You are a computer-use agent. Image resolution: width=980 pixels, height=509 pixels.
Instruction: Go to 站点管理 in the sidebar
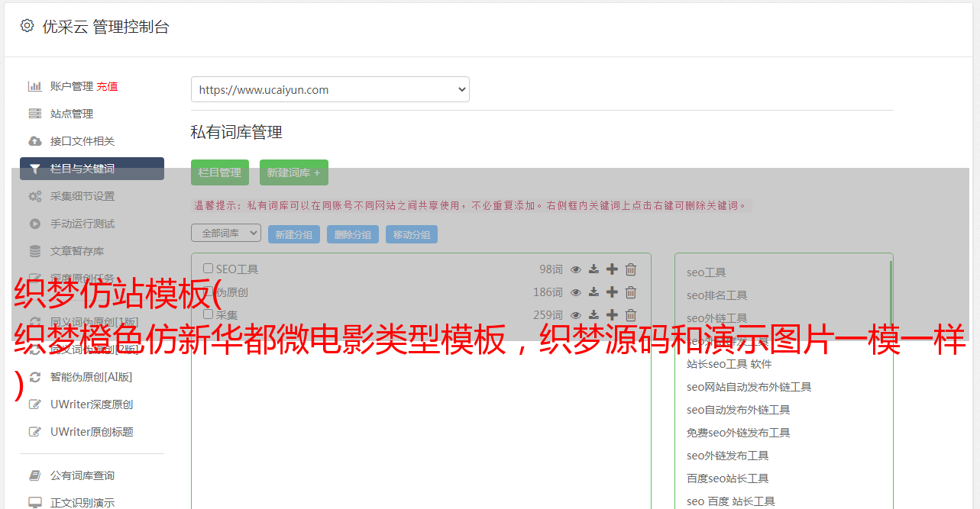[72, 114]
